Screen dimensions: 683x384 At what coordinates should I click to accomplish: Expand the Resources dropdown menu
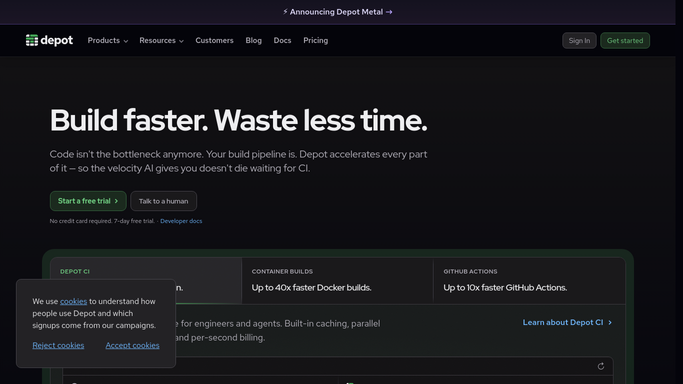[162, 40]
